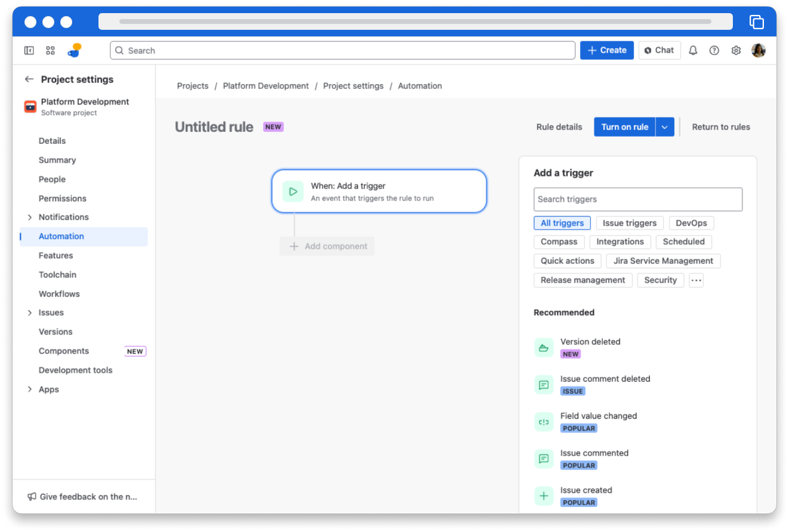Open Versions in sidebar
789x532 pixels.
click(84, 332)
